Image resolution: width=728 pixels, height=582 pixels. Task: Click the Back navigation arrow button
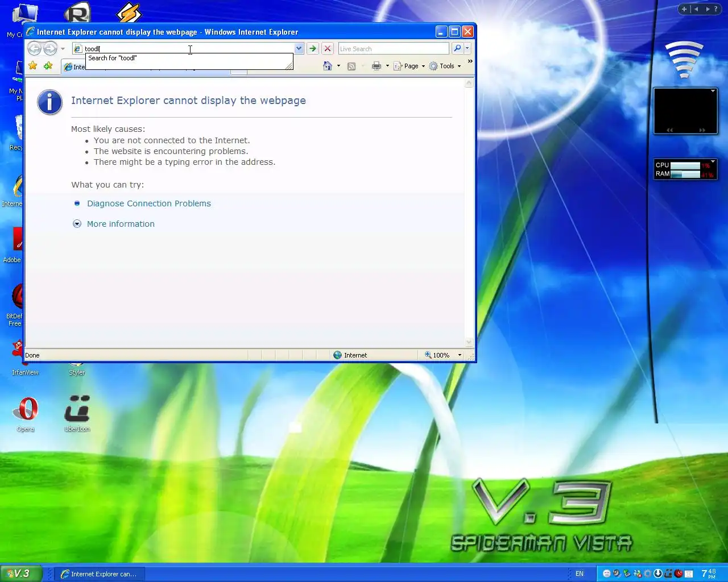35,49
